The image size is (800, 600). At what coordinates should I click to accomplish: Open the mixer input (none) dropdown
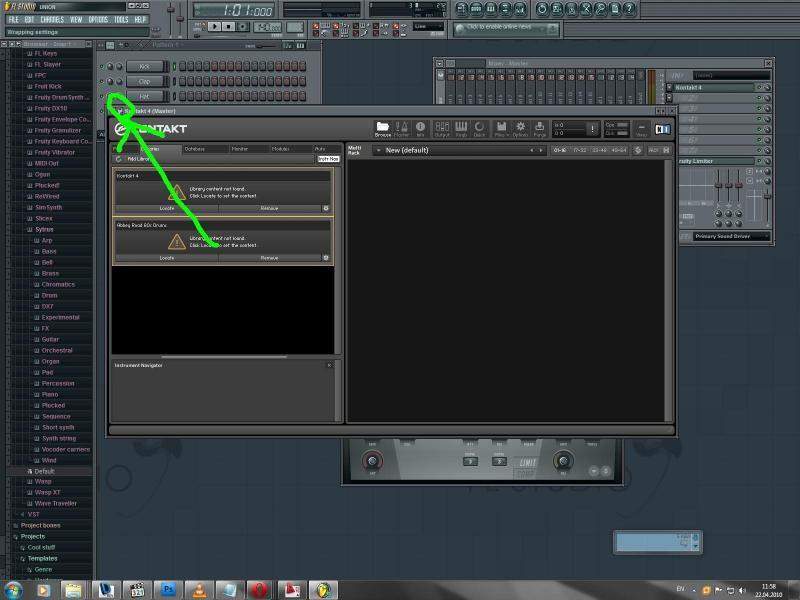tap(732, 75)
